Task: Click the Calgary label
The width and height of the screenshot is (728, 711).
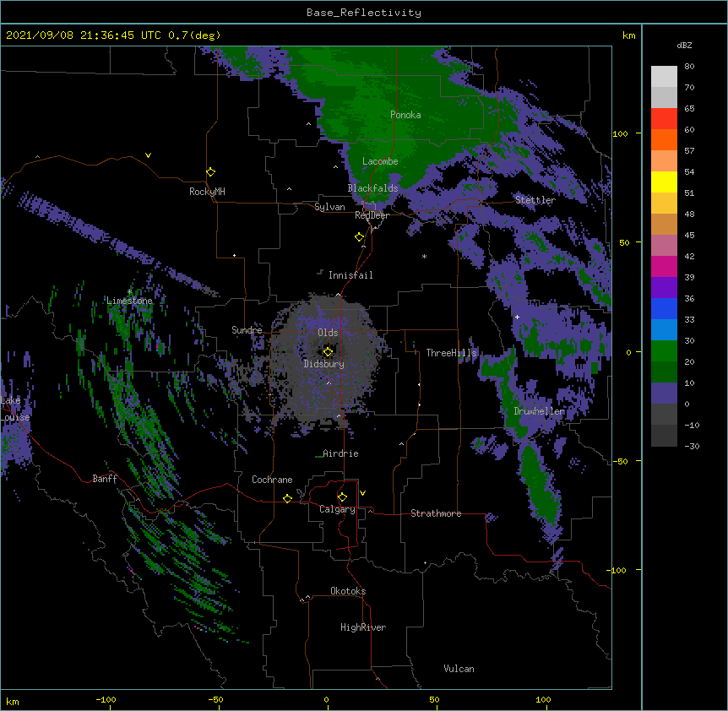Action: click(x=337, y=509)
